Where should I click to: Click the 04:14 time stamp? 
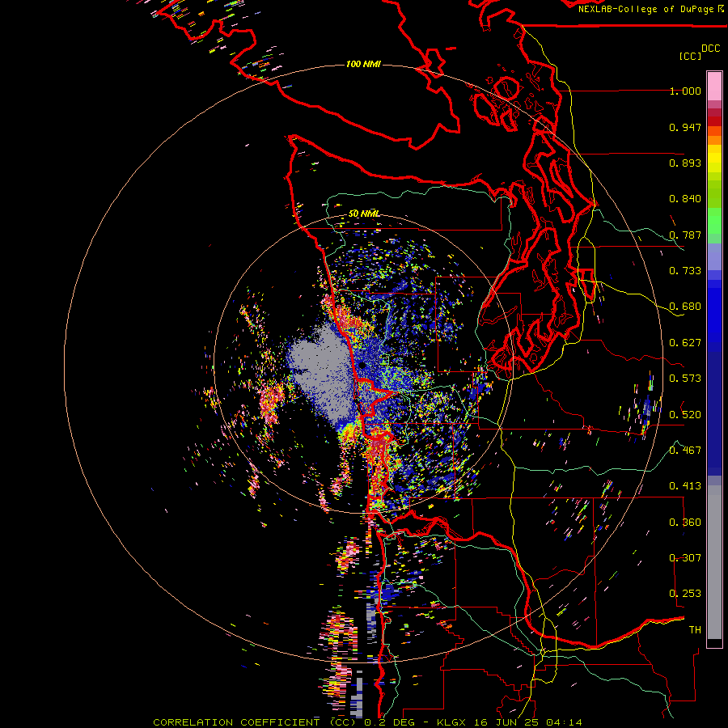point(564,722)
